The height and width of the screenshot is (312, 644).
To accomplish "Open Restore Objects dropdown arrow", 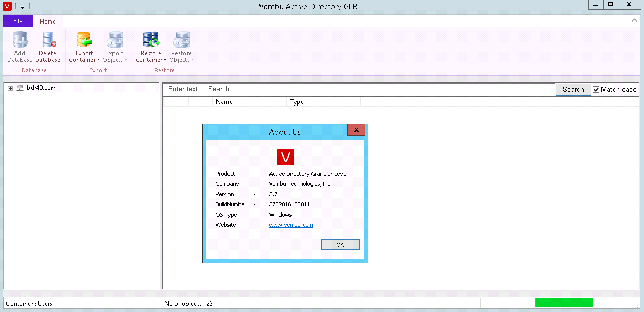I will (192, 60).
